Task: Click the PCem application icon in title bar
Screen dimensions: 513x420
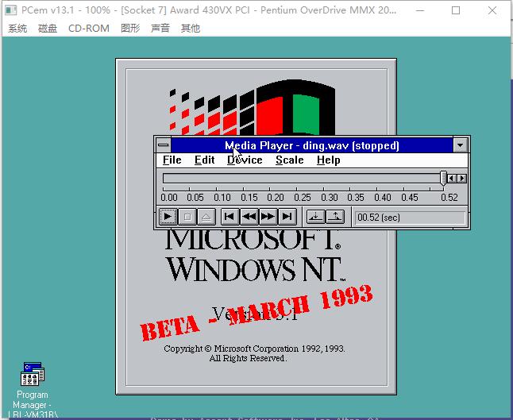Action: pyautogui.click(x=11, y=10)
